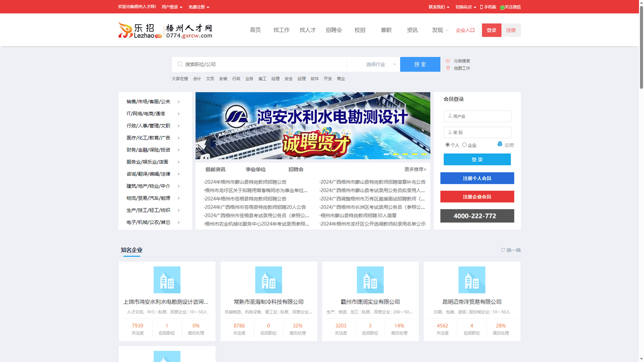Open 分类搜索 category search icon
The width and height of the screenshot is (644, 362).
pos(448,61)
